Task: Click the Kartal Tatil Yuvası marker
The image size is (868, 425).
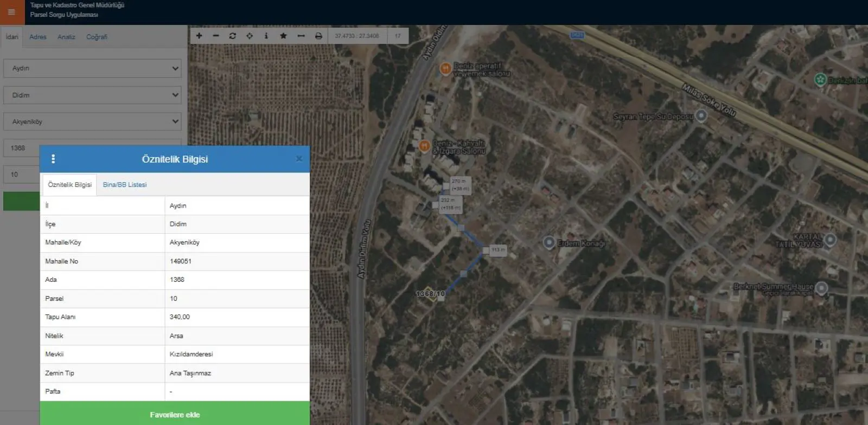Action: (x=830, y=240)
